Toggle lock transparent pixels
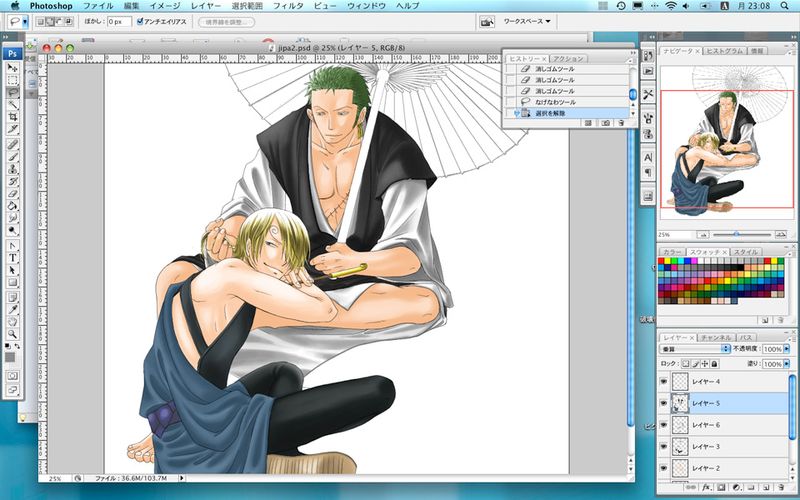The image size is (800, 500). tap(685, 364)
